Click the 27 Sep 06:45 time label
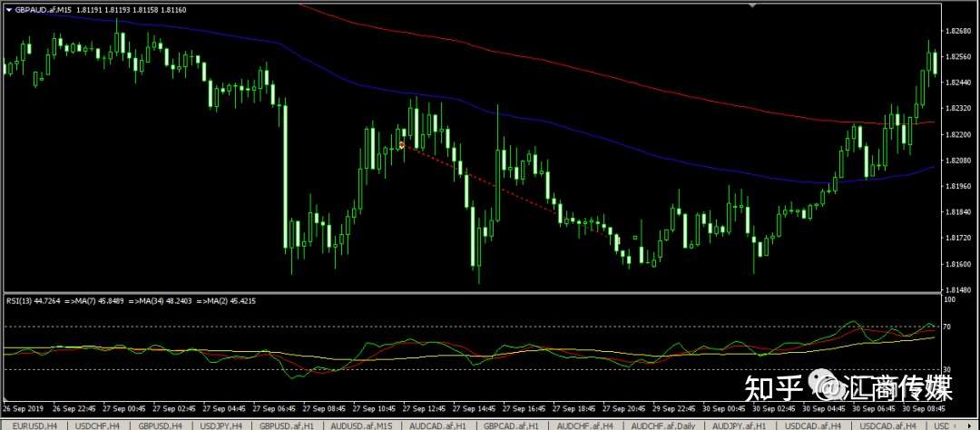The width and height of the screenshot is (980, 430). click(275, 409)
